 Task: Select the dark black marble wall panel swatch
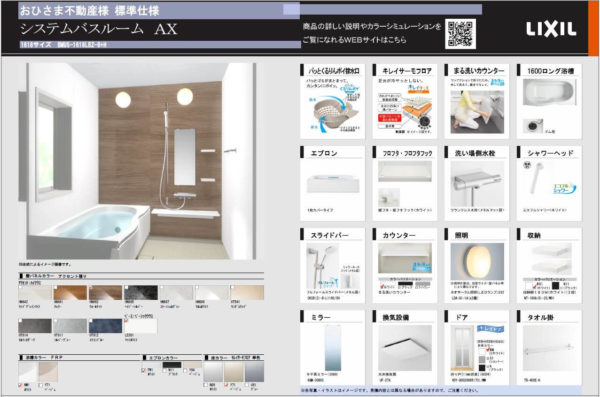click(x=141, y=293)
